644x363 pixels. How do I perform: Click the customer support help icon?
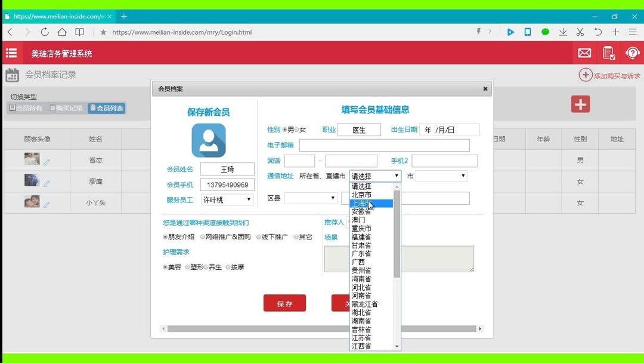632,53
